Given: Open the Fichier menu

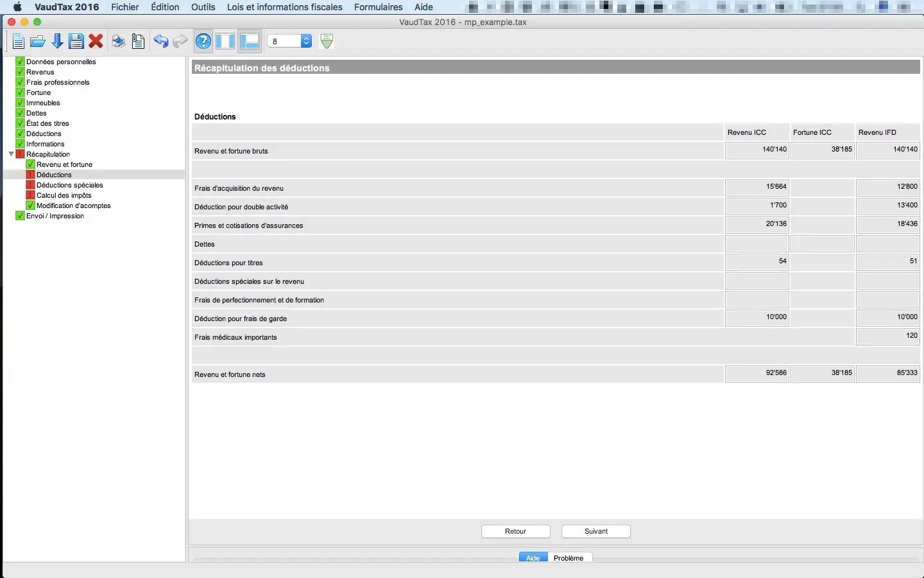Looking at the screenshot, I should [x=125, y=7].
